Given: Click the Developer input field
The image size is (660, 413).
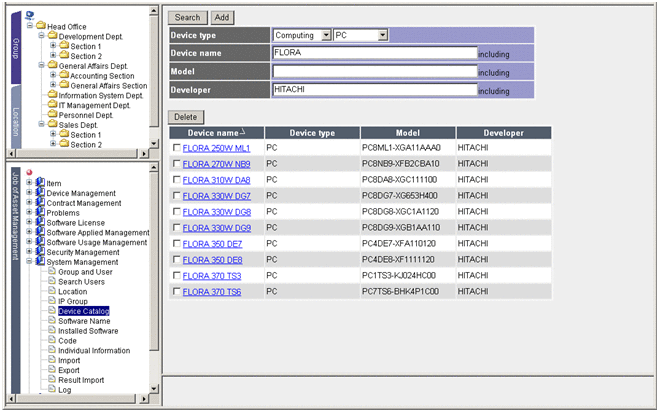Looking at the screenshot, I should (374, 90).
